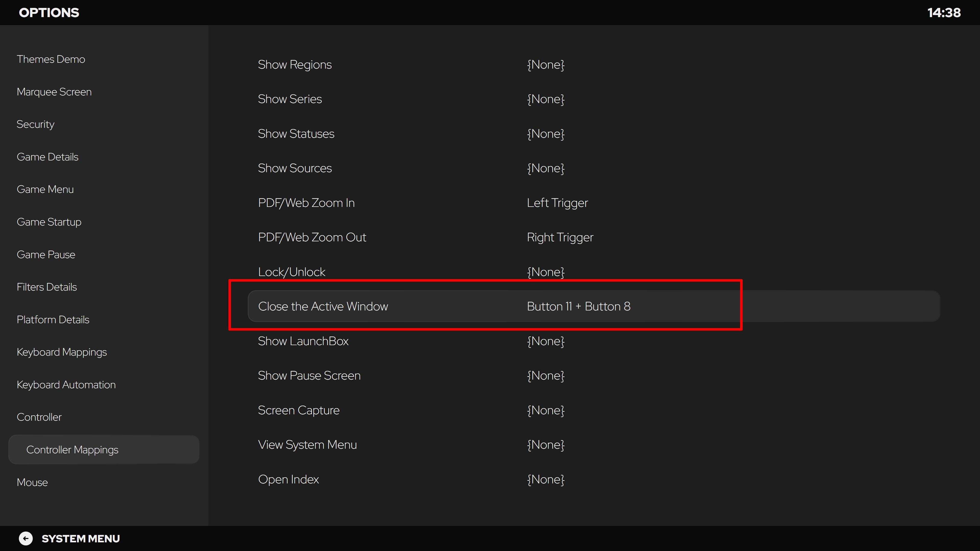Image resolution: width=980 pixels, height=551 pixels.
Task: Select the Lock/Unlock mapping row
Action: pos(594,272)
